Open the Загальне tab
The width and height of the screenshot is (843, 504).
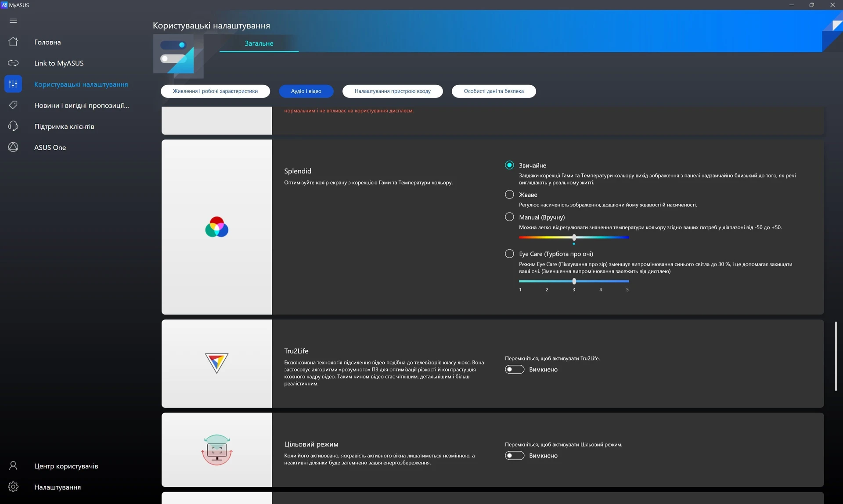(x=259, y=43)
